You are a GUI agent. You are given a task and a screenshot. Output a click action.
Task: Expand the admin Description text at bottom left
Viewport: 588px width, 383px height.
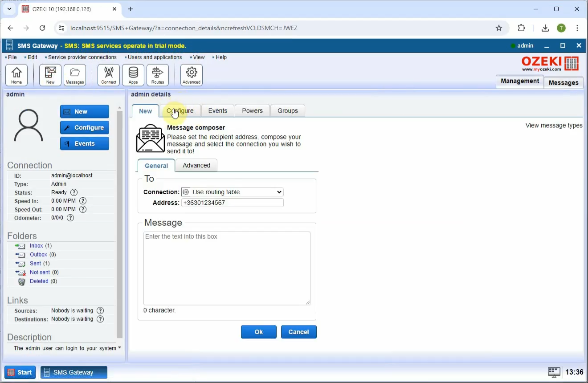(x=119, y=348)
